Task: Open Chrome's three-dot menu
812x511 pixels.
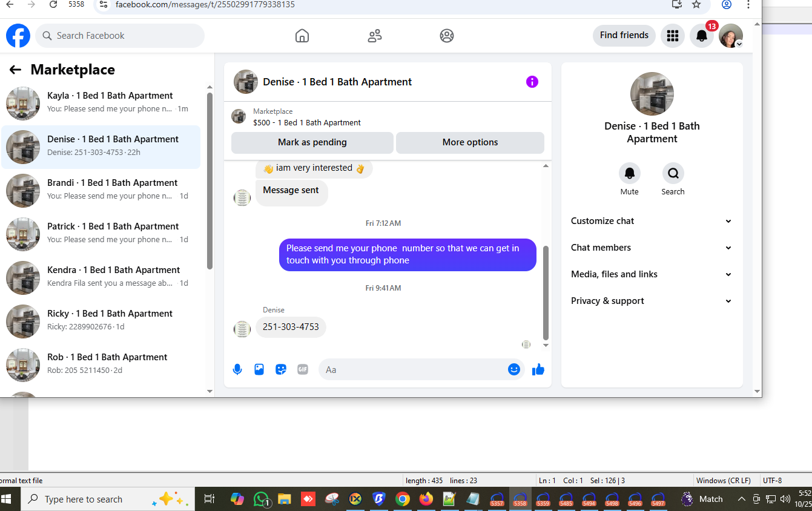Action: 748,5
